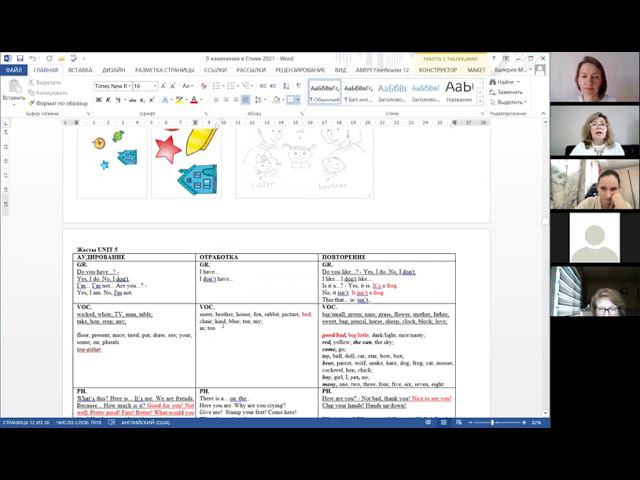640x480 pixels.
Task: Apply red font color button
Action: (x=194, y=100)
